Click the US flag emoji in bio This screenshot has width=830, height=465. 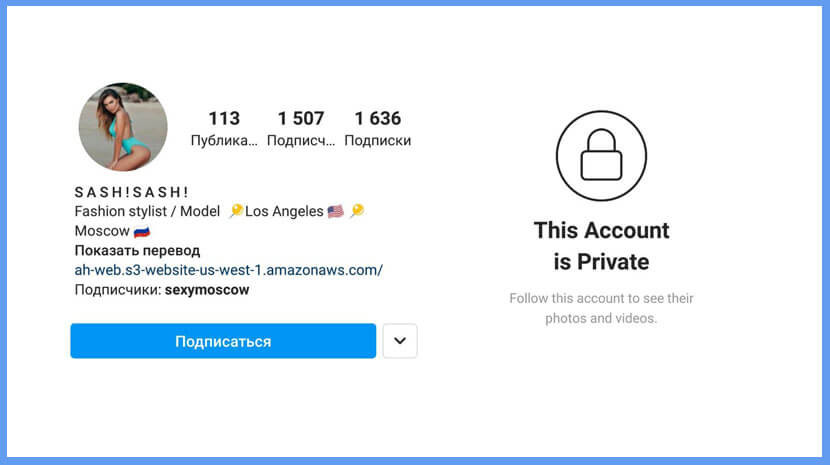(336, 211)
